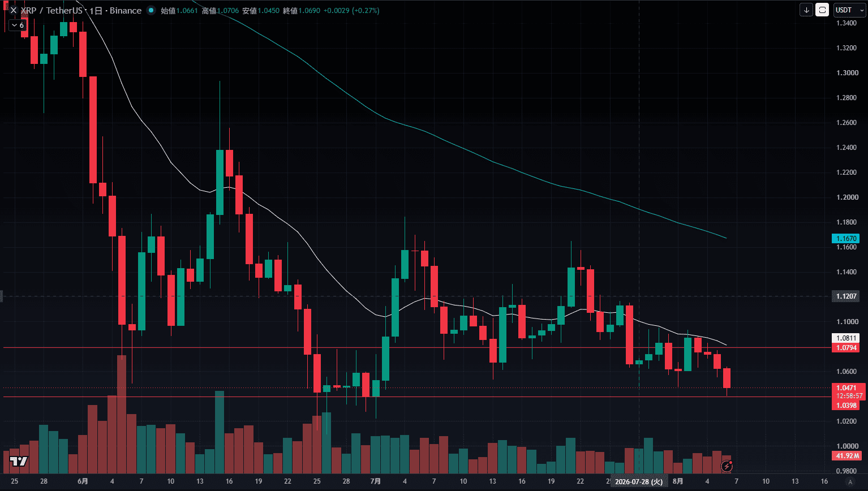Screen dimensions: 868x491
Task: Open the USDT currency dropdown
Action: 849,10
